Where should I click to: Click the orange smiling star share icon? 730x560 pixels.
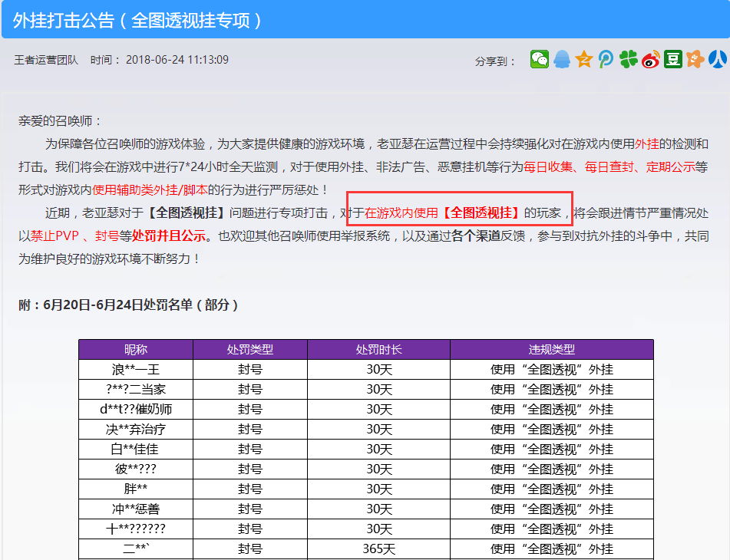[x=695, y=60]
